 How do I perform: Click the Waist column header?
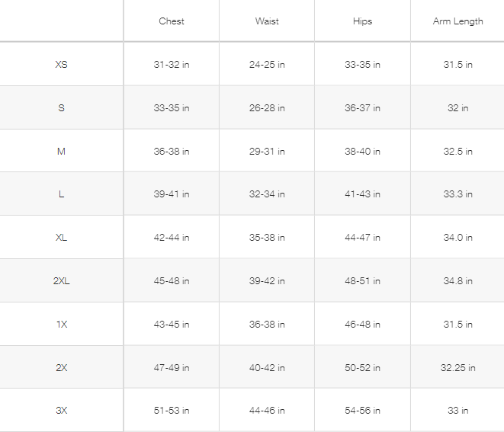click(x=267, y=21)
